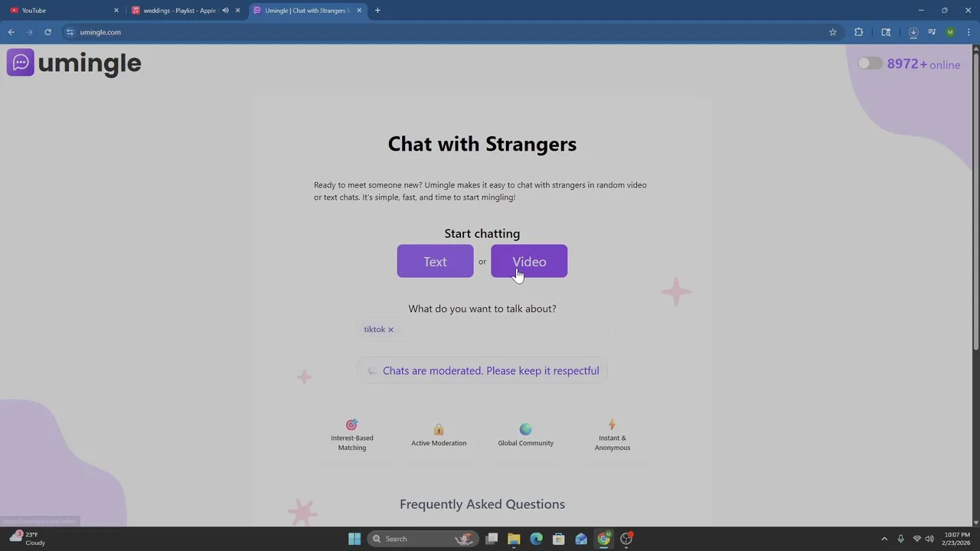Click the Global Community globe icon
The image size is (980, 551).
525,429
